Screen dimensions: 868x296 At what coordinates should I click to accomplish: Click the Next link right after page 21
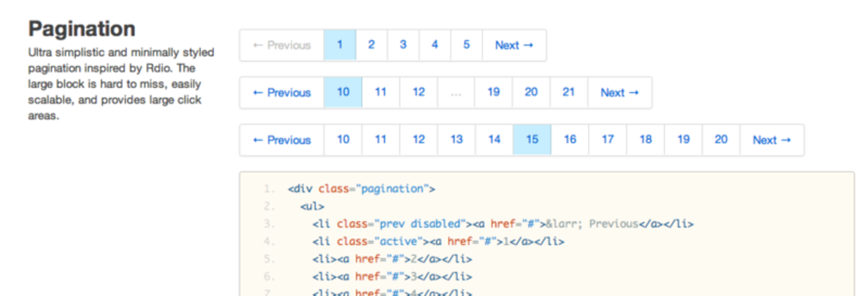[619, 93]
